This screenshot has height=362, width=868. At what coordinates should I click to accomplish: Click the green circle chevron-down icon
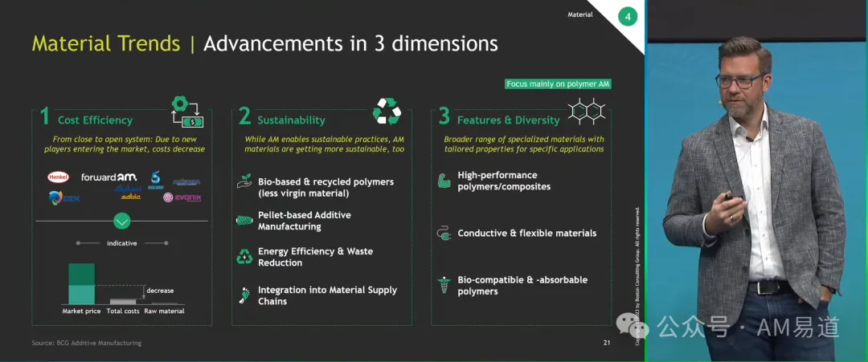(122, 221)
